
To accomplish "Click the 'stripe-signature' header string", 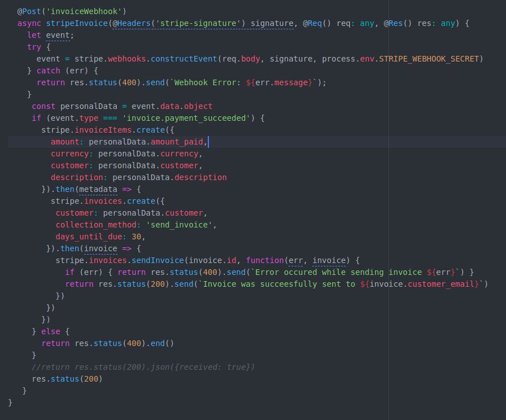I will [198, 23].
